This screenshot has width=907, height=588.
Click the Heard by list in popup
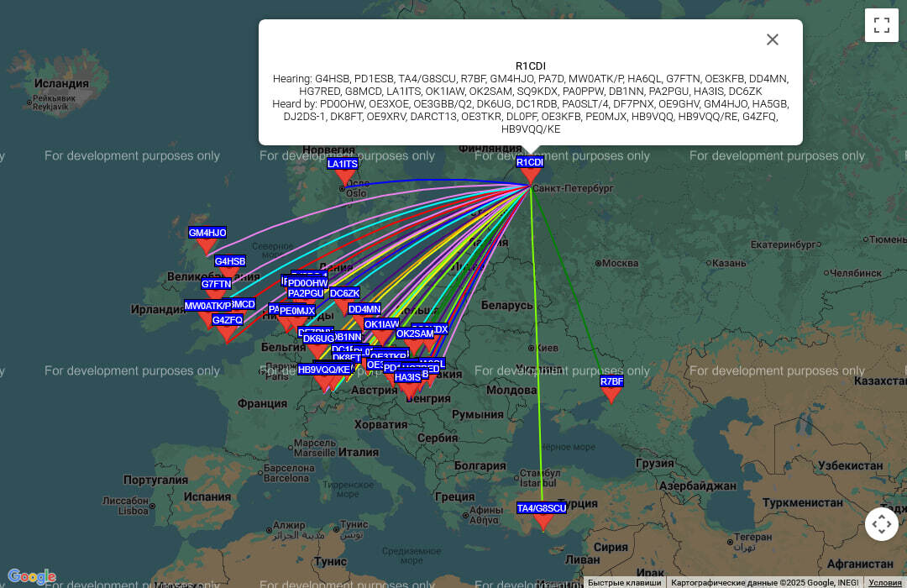tap(531, 116)
